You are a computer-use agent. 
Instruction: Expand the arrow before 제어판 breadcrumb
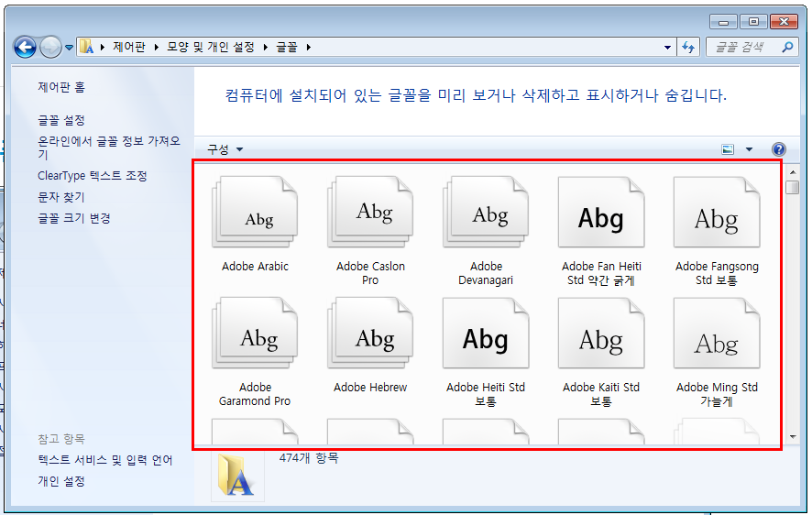click(102, 47)
